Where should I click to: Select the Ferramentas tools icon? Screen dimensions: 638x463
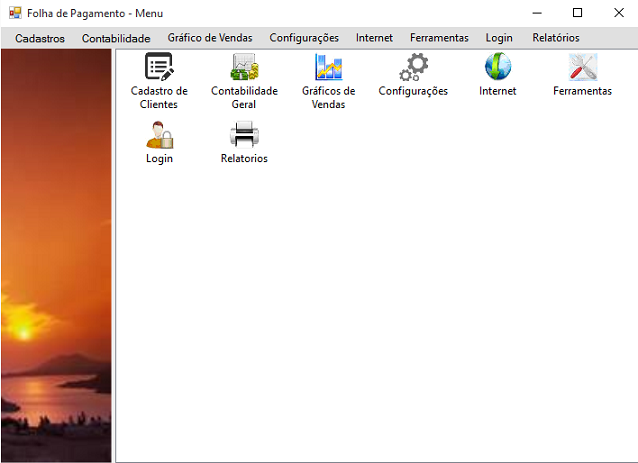[x=583, y=67]
